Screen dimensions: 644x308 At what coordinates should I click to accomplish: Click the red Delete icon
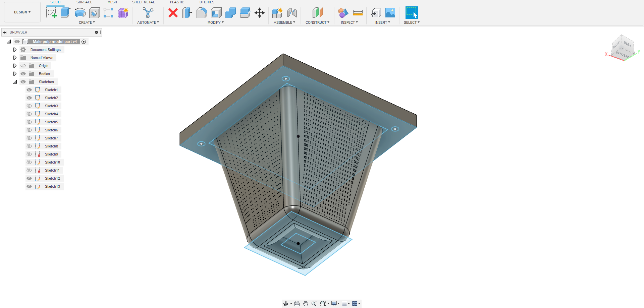click(173, 13)
